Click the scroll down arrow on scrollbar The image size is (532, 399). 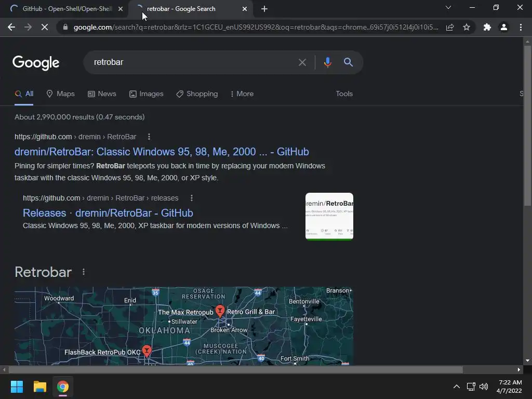pyautogui.click(x=527, y=361)
